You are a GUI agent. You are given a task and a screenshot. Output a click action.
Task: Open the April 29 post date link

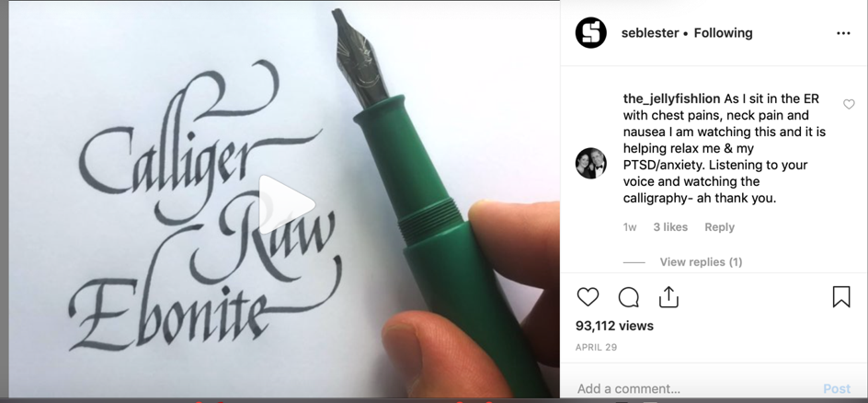tap(596, 347)
